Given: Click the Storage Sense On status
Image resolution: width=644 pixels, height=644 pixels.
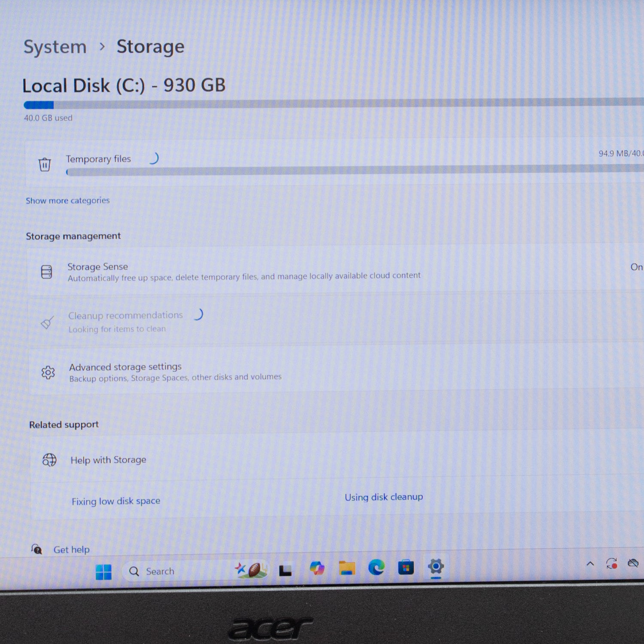Looking at the screenshot, I should point(637,267).
